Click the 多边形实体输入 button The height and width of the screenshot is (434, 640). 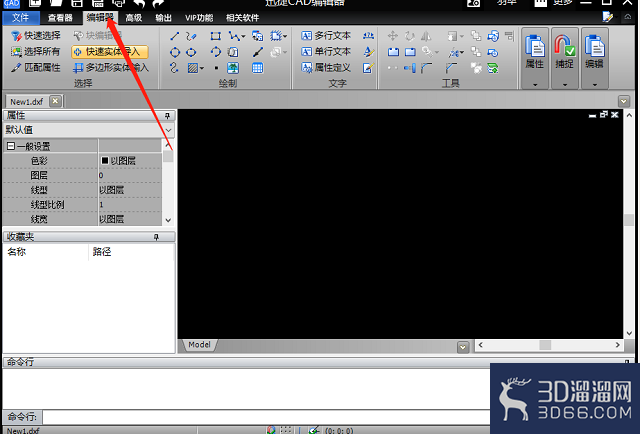tap(110, 67)
